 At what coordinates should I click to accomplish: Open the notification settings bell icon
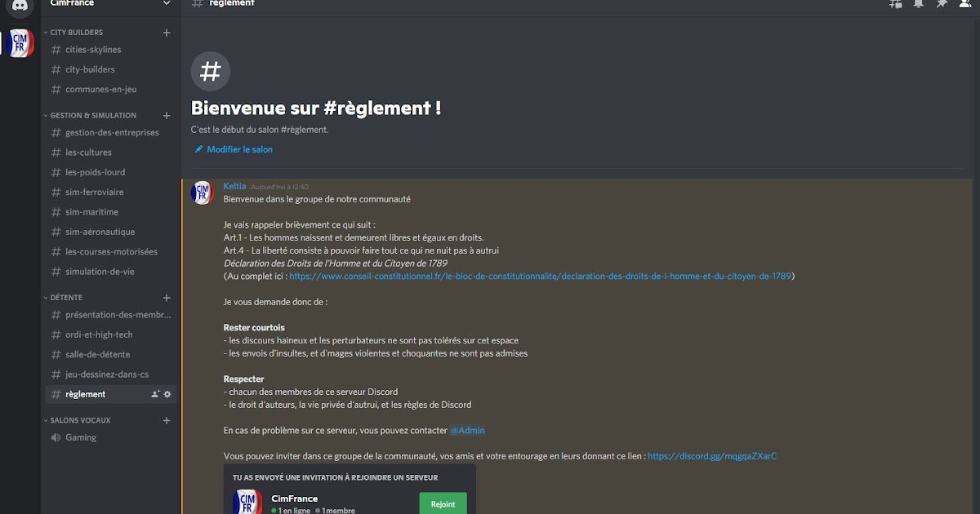point(918,3)
